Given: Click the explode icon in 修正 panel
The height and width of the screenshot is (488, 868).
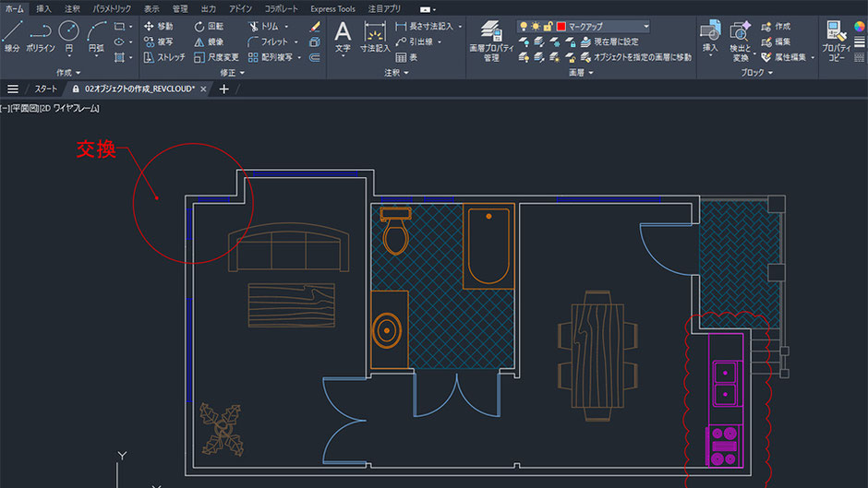Looking at the screenshot, I should point(315,42).
